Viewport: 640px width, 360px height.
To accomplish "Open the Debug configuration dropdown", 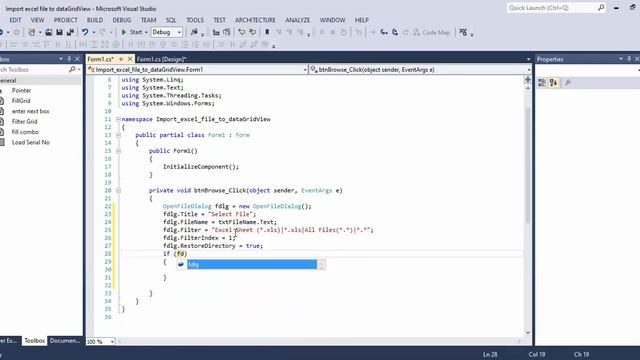I will click(x=179, y=32).
